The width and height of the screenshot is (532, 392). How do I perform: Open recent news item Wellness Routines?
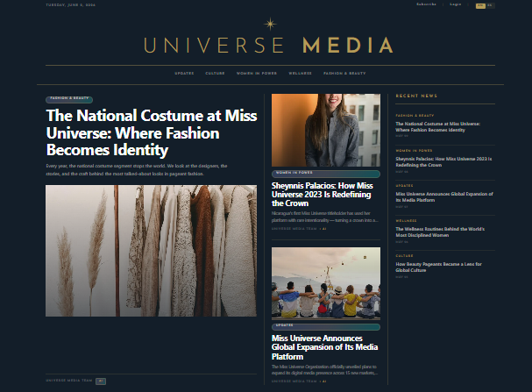pyautogui.click(x=440, y=232)
